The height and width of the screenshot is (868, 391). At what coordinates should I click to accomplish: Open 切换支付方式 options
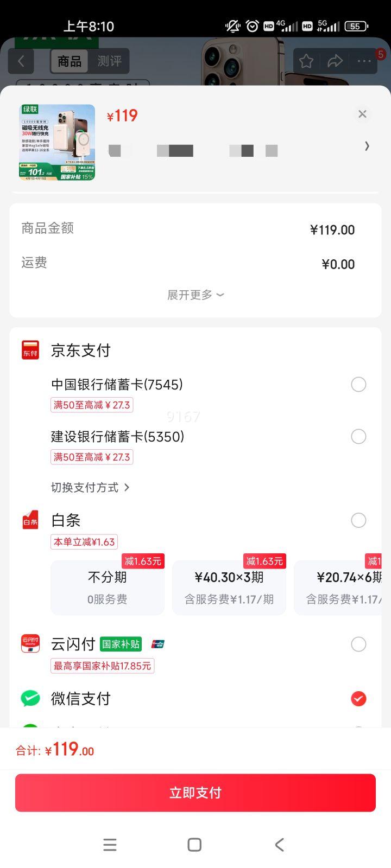click(90, 487)
